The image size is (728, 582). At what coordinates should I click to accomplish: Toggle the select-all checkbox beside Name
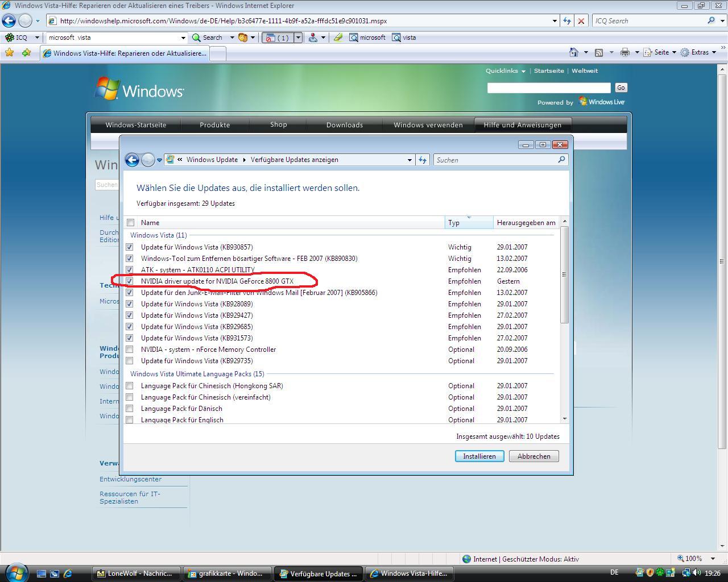click(x=130, y=222)
